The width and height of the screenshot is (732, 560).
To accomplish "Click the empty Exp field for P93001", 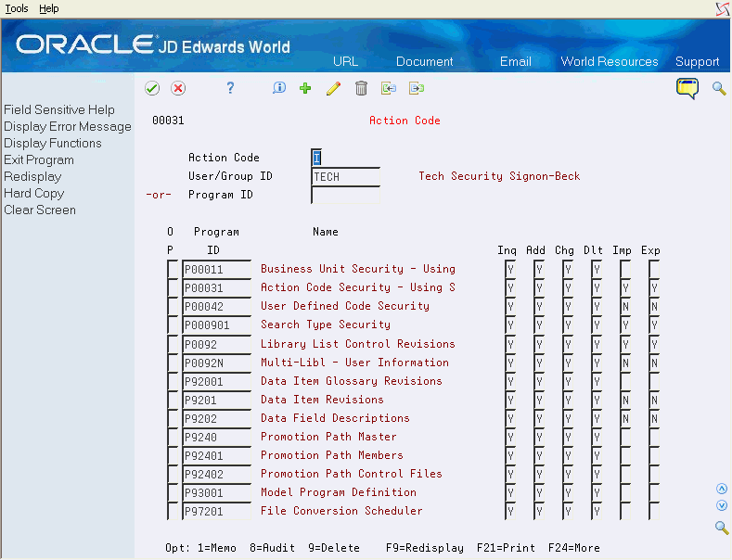I will (654, 493).
